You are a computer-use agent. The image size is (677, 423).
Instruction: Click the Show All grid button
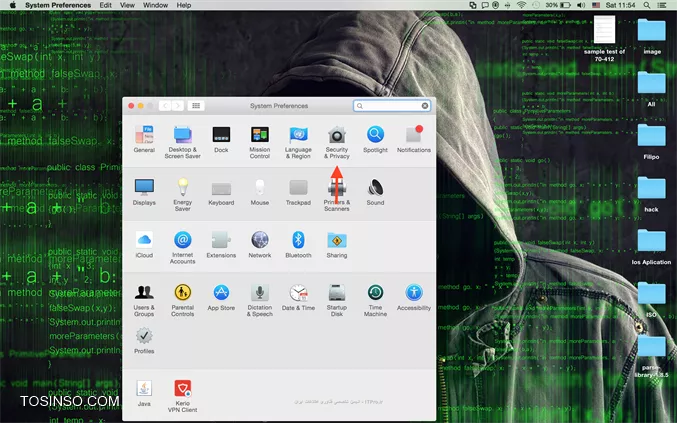196,106
